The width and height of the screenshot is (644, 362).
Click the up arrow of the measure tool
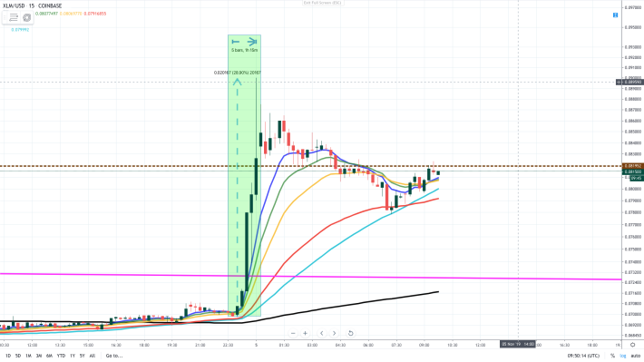tap(237, 83)
